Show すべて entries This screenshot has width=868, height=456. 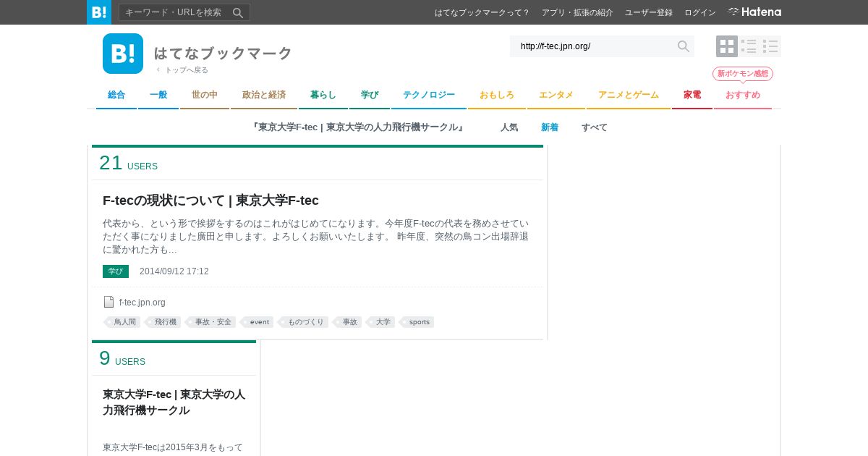pos(595,127)
